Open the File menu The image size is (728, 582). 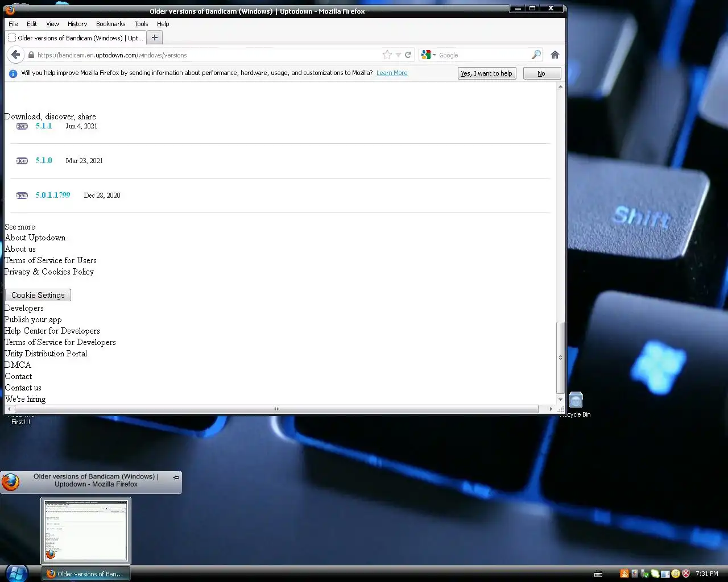click(13, 24)
